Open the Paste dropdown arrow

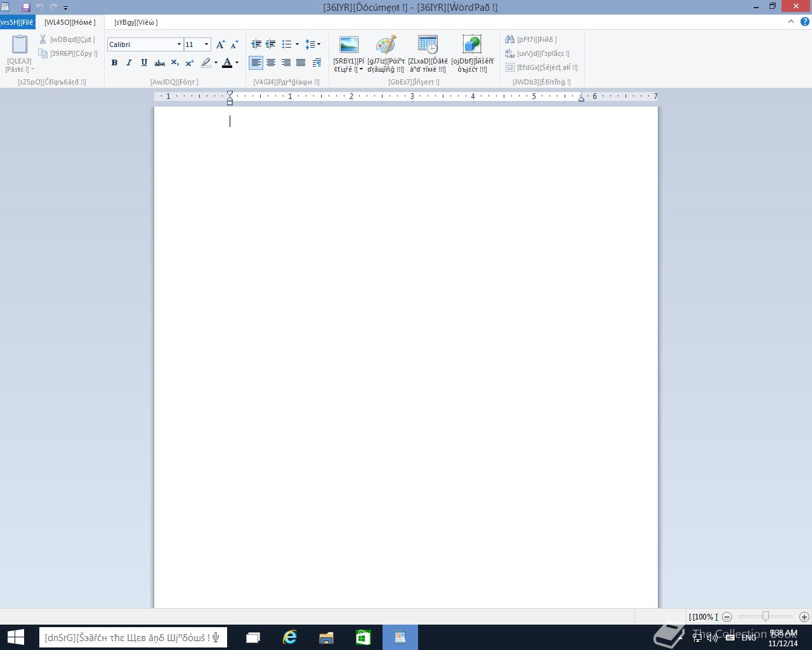(32, 69)
